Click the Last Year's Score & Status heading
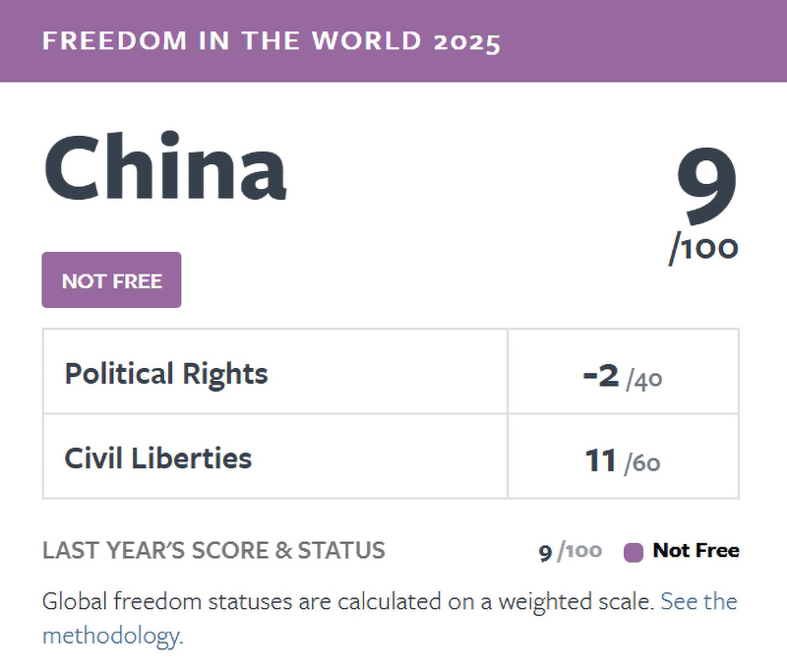This screenshot has height=672, width=787. 213,551
